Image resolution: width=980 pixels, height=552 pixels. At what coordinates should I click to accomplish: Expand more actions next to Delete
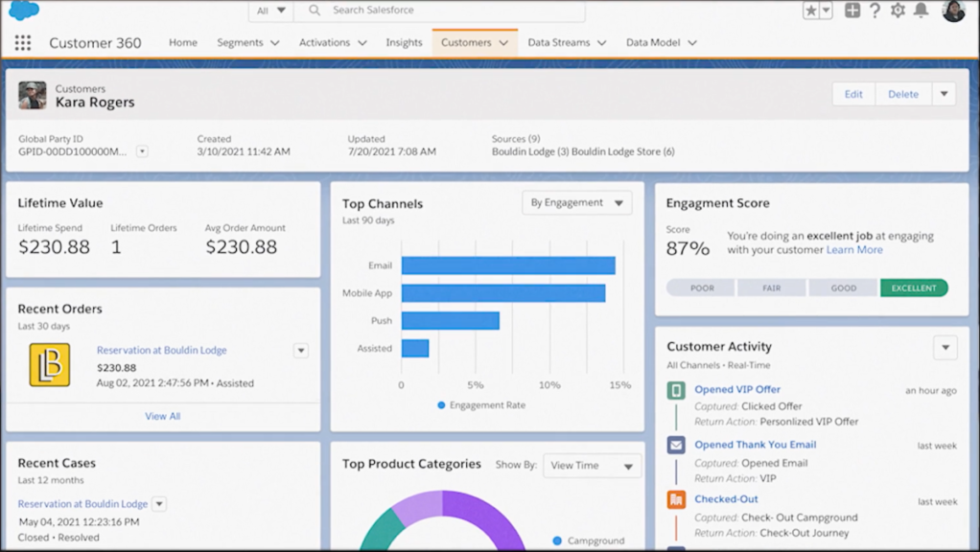944,94
